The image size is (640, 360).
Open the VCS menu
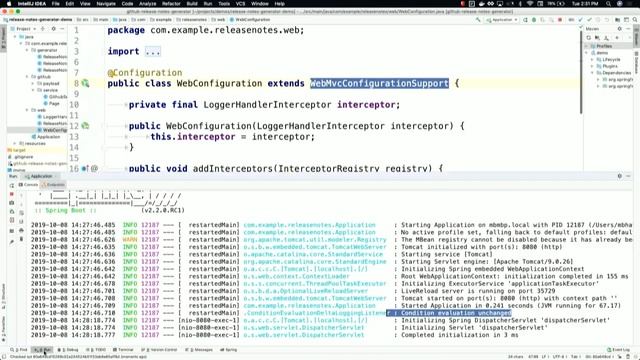(x=240, y=4)
